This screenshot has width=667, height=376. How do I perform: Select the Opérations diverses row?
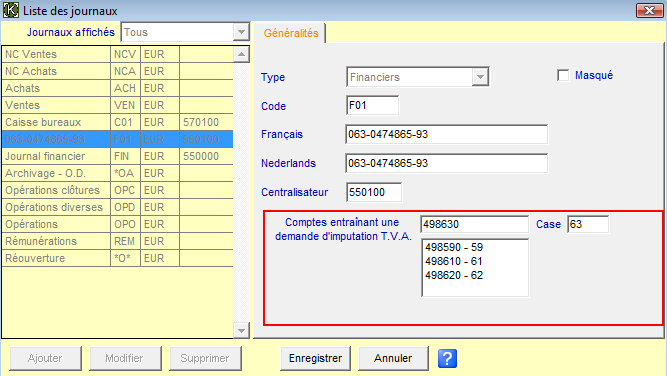117,207
